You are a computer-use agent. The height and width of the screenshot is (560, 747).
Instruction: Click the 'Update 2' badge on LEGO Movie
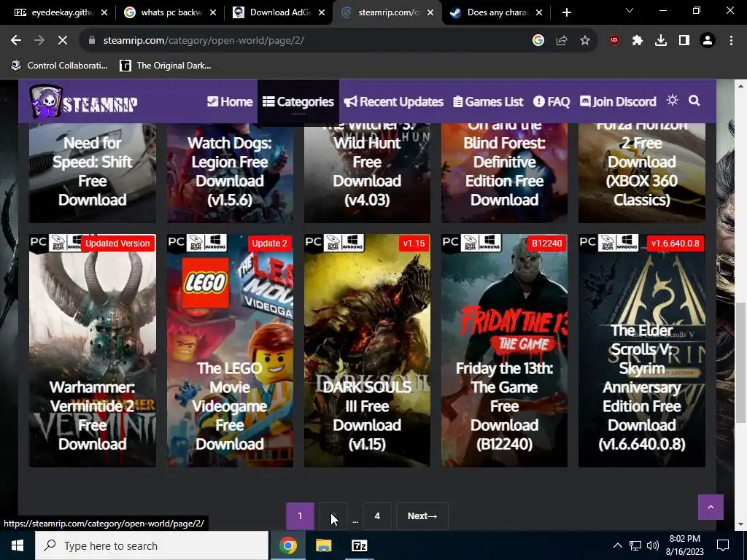click(270, 244)
